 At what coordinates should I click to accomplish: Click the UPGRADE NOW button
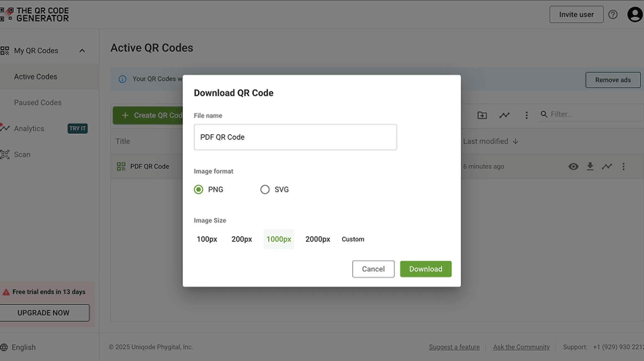coord(44,313)
